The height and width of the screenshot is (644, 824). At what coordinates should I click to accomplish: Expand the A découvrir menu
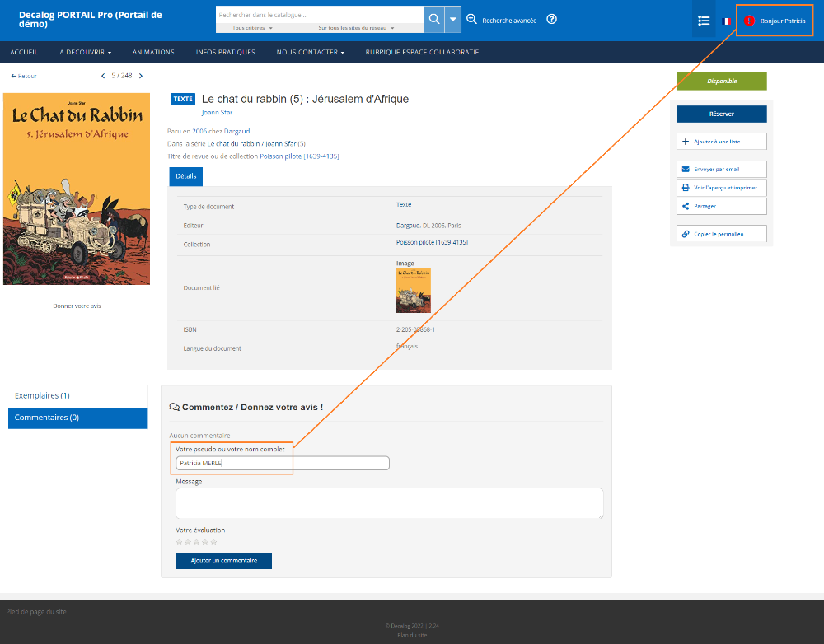[x=85, y=52]
